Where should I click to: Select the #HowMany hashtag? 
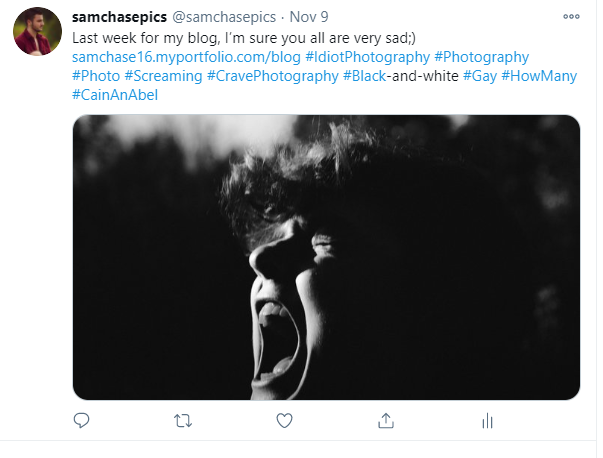[539, 76]
